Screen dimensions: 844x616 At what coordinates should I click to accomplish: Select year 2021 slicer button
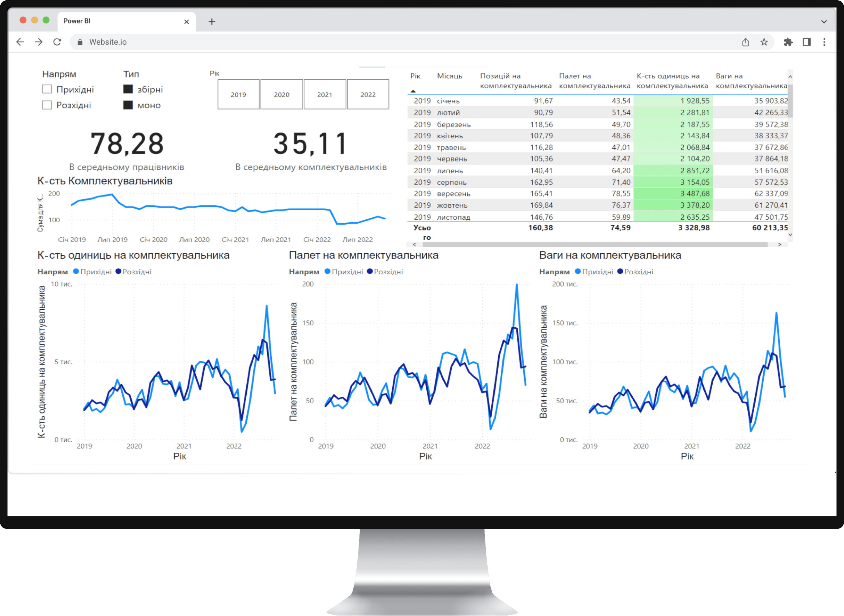coord(325,94)
